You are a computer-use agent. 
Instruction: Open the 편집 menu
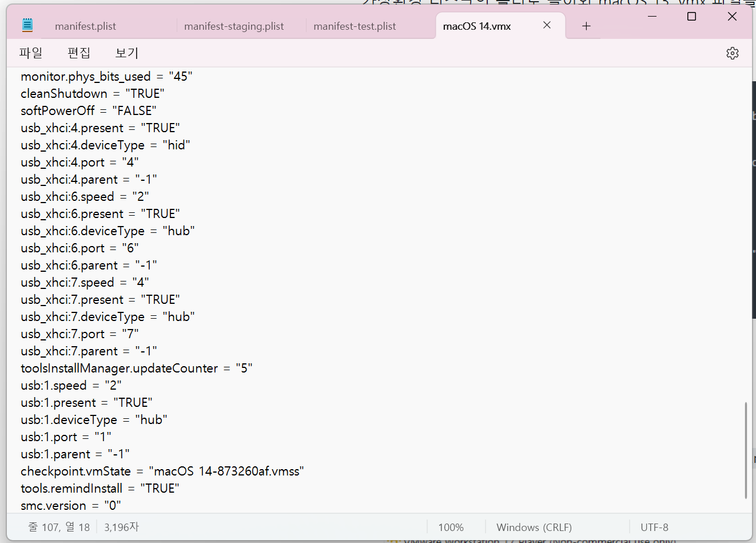tap(79, 53)
